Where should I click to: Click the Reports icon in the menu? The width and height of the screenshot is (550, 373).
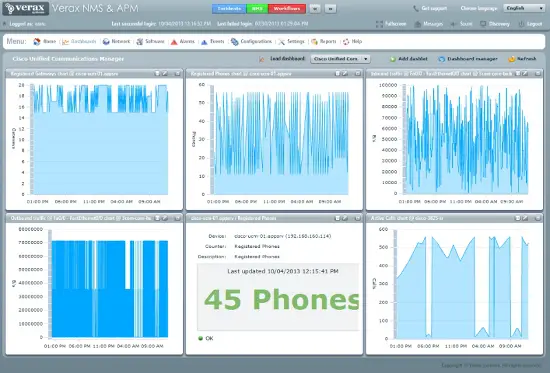(x=314, y=42)
